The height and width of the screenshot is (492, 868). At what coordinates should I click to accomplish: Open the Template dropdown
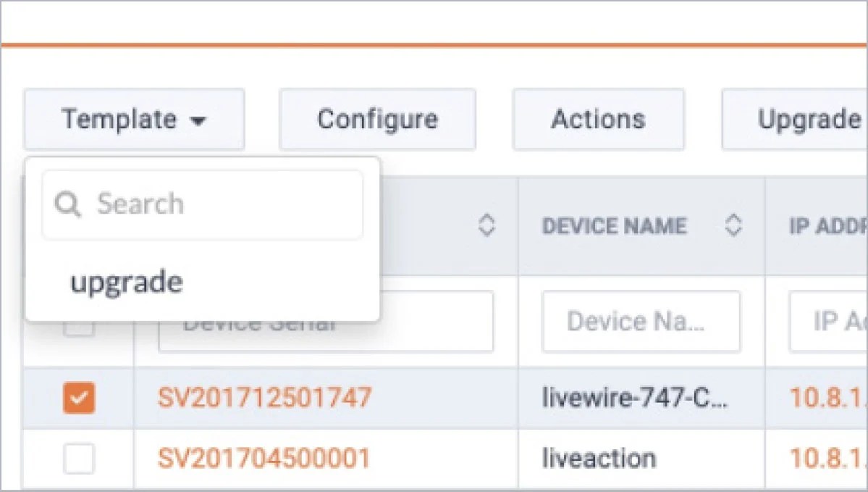tap(134, 120)
